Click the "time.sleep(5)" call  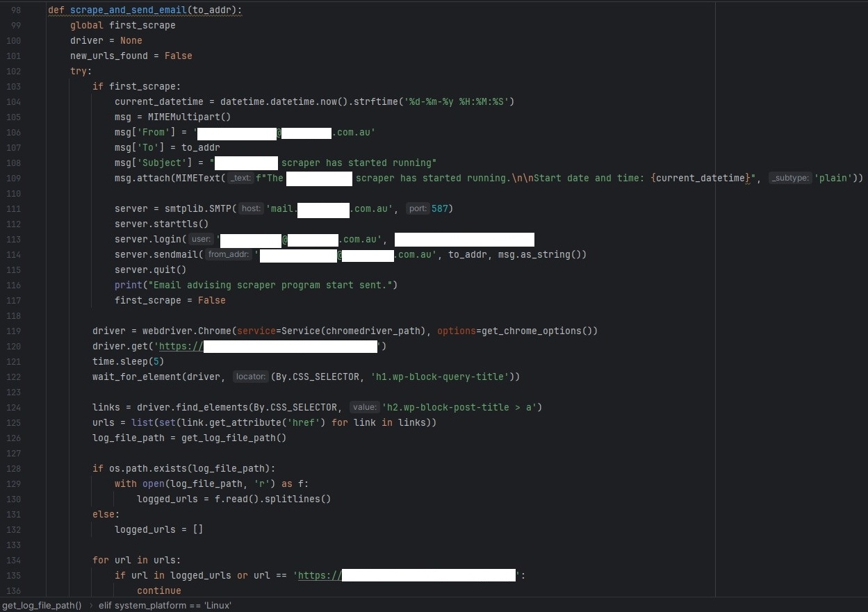(x=128, y=361)
